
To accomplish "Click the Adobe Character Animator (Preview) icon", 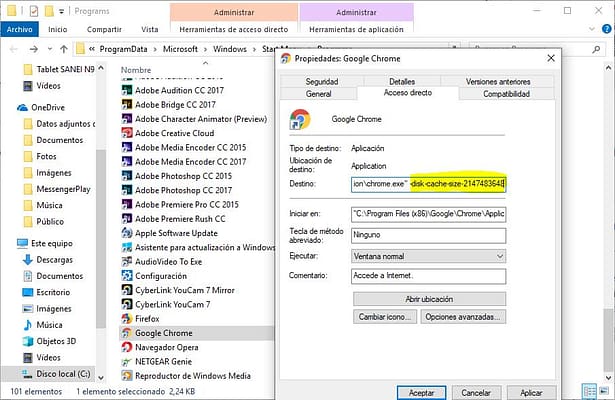I will [x=127, y=119].
